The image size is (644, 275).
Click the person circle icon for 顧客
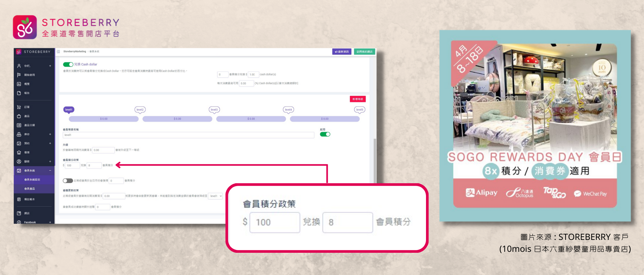pyautogui.click(x=19, y=161)
